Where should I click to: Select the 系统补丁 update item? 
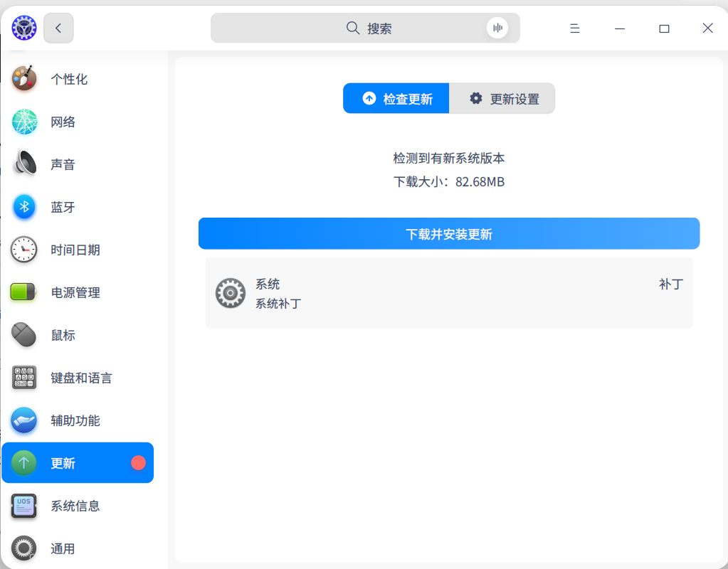[x=449, y=293]
